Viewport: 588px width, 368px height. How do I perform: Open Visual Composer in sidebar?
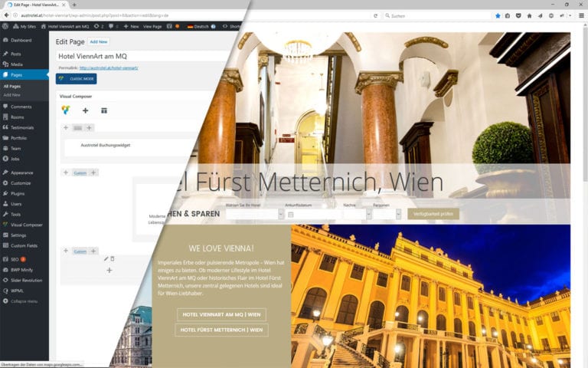point(24,225)
